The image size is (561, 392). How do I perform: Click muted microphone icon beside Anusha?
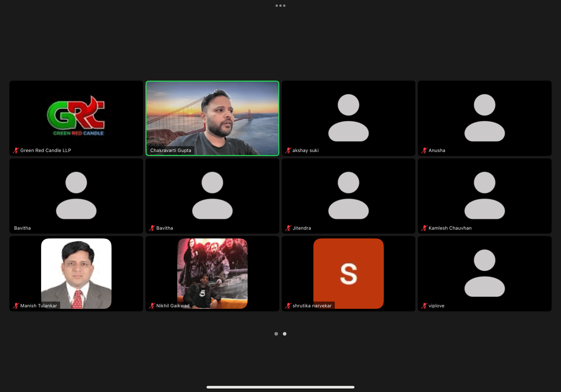click(x=424, y=150)
